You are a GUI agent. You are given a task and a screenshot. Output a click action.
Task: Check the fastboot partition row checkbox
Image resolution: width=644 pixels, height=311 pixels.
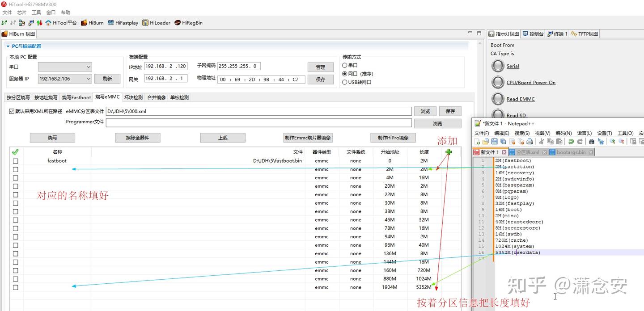pyautogui.click(x=16, y=161)
